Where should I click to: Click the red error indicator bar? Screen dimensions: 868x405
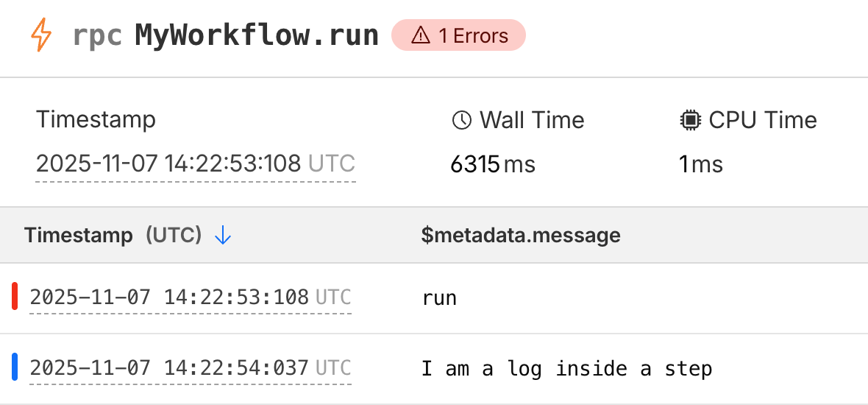tap(15, 297)
